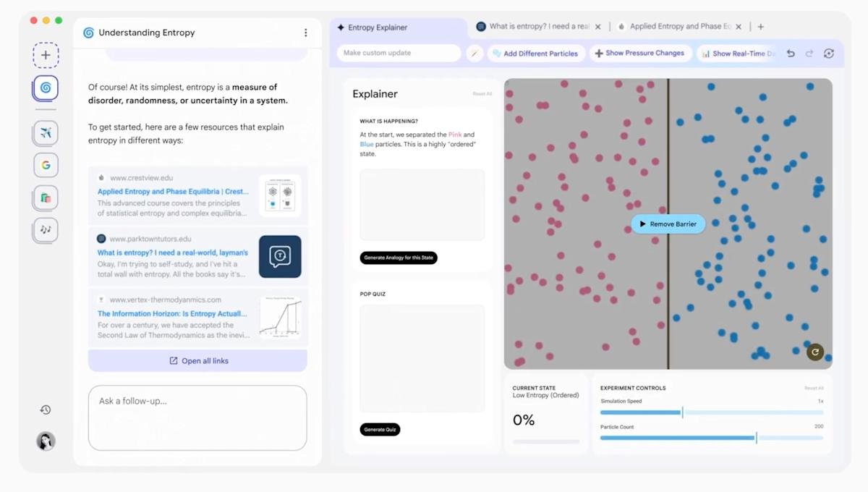Start a new item using the dashed plus icon

(x=45, y=55)
